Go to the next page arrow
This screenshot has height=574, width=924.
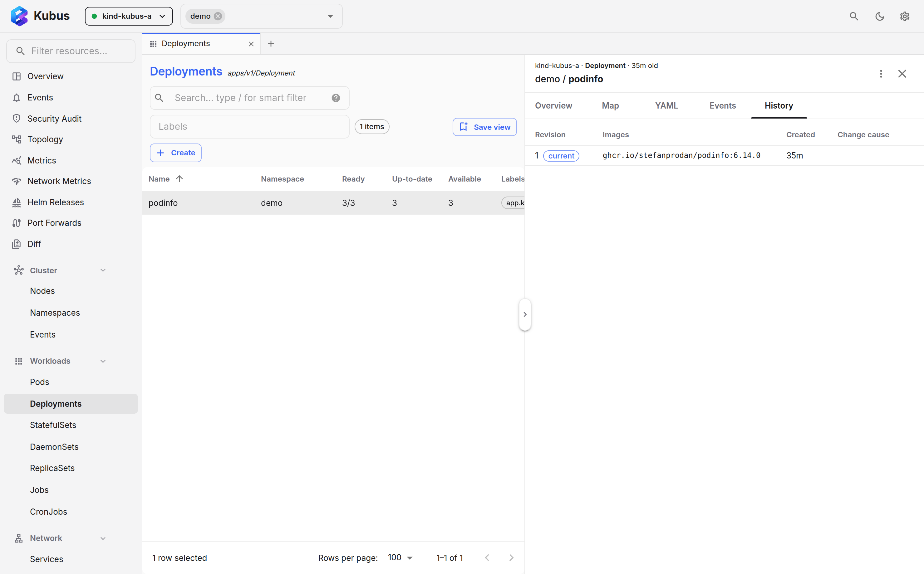[511, 558]
